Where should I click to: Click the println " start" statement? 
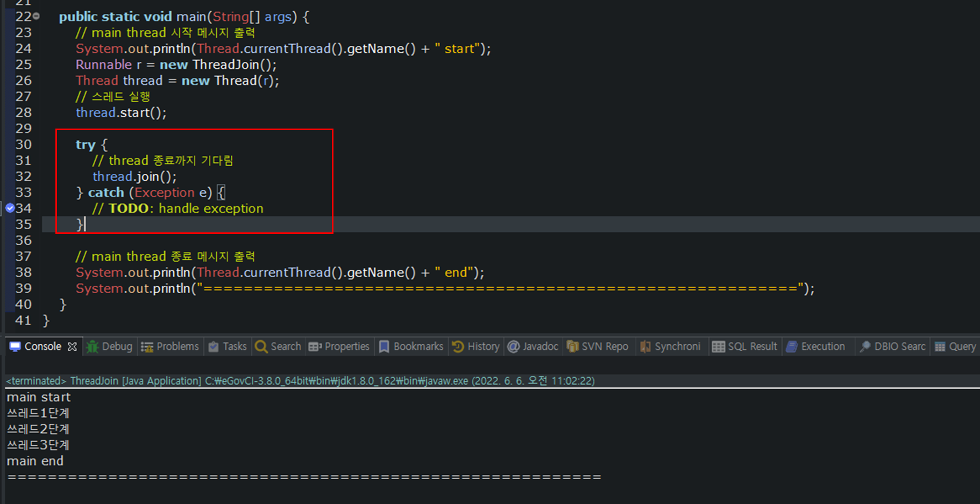[283, 49]
